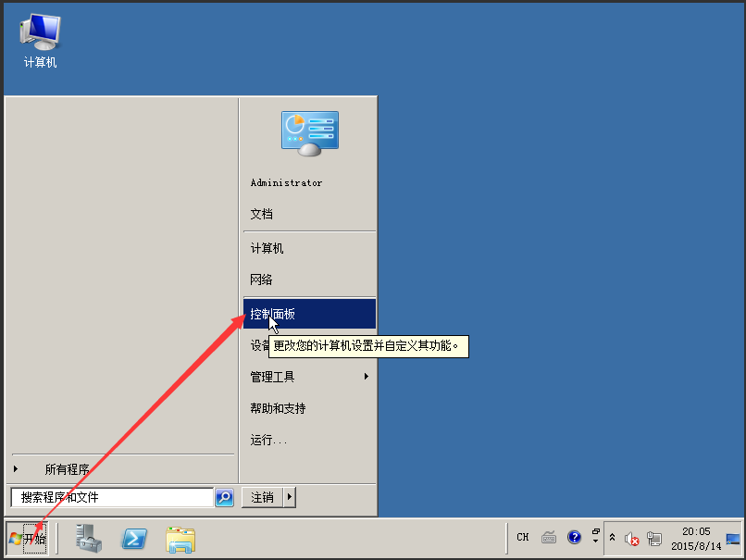Click the keyboard icon in language bar
Screen dimensions: 746x560
(549, 538)
